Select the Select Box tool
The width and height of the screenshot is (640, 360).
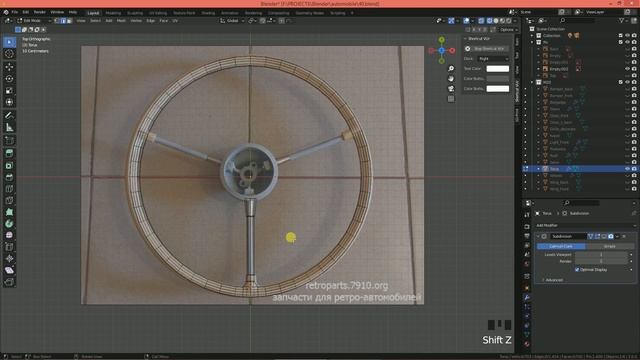click(x=9, y=42)
